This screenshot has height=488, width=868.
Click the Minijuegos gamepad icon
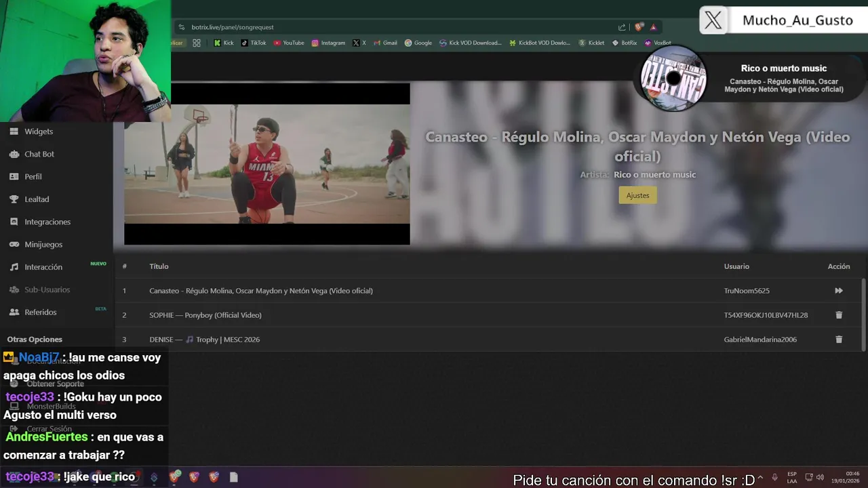[14, 244]
